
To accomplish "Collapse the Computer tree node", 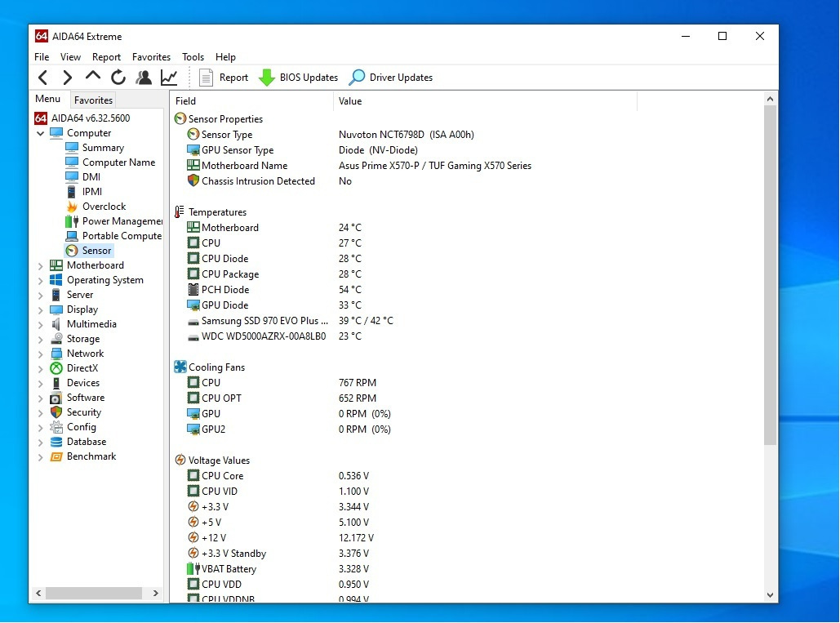I will 40,133.
